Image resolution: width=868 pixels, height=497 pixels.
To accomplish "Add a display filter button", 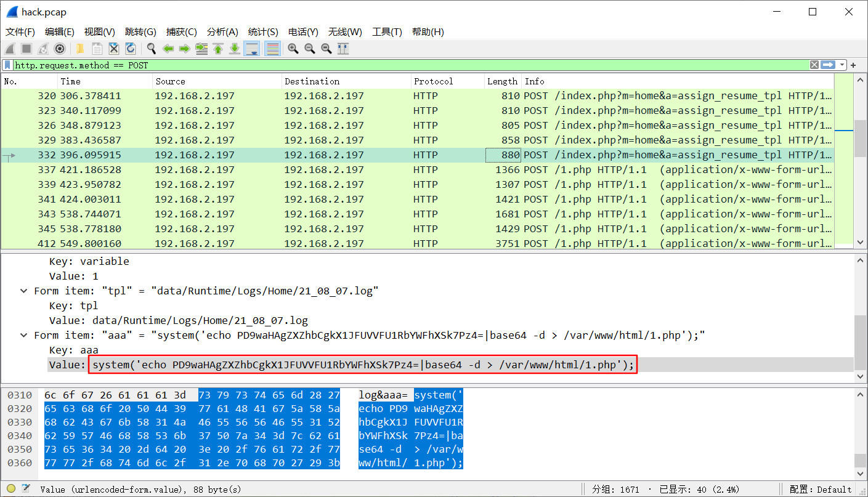I will pos(853,65).
